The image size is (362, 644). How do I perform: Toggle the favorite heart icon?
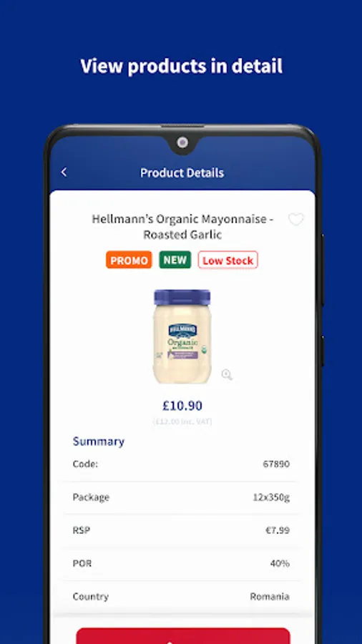coord(295,220)
